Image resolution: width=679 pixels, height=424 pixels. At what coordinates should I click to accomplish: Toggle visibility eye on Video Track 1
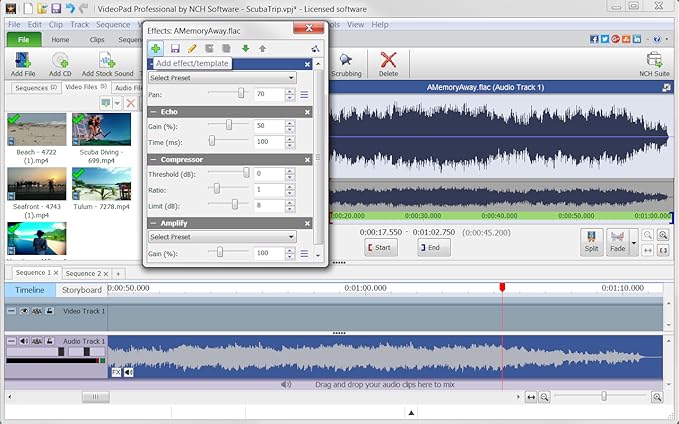[x=23, y=311]
